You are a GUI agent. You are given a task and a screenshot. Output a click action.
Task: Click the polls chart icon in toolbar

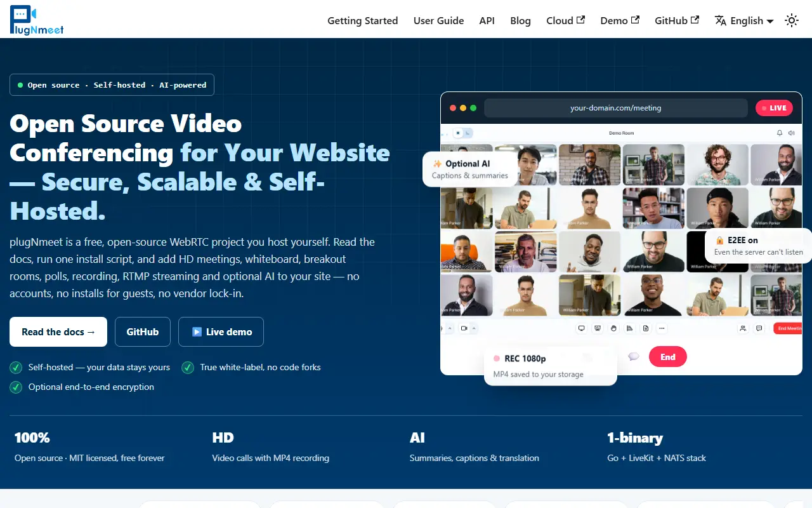pyautogui.click(x=629, y=328)
